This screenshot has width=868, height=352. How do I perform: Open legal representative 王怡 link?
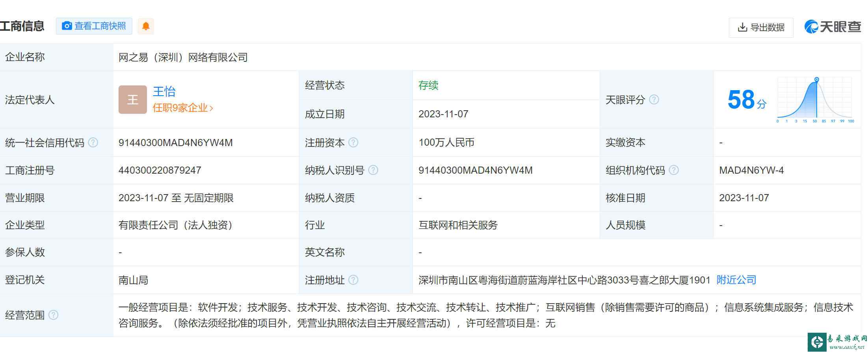(164, 92)
